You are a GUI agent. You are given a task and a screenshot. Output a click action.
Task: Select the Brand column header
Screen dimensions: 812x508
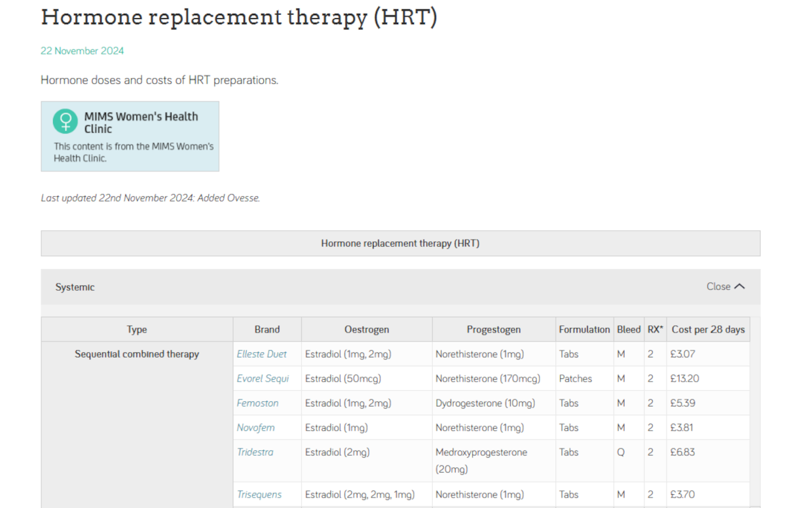tap(267, 329)
